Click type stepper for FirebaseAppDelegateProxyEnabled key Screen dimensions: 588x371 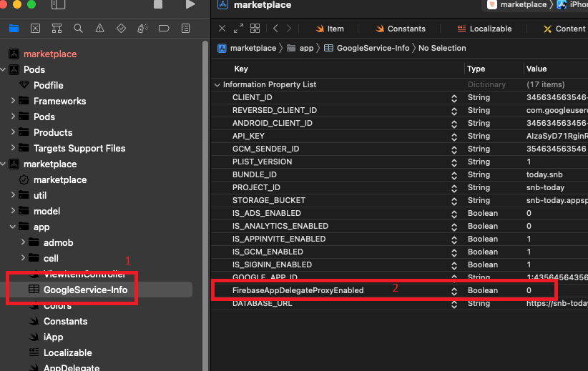click(x=454, y=291)
